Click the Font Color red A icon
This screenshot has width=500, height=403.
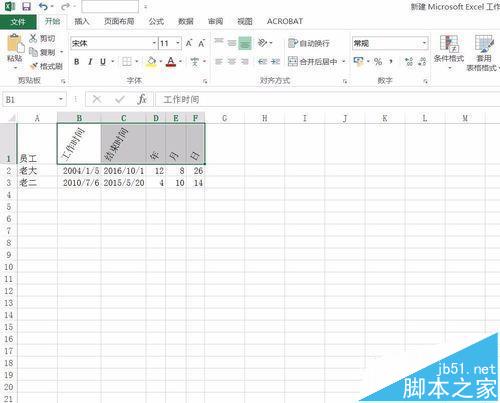pos(171,61)
